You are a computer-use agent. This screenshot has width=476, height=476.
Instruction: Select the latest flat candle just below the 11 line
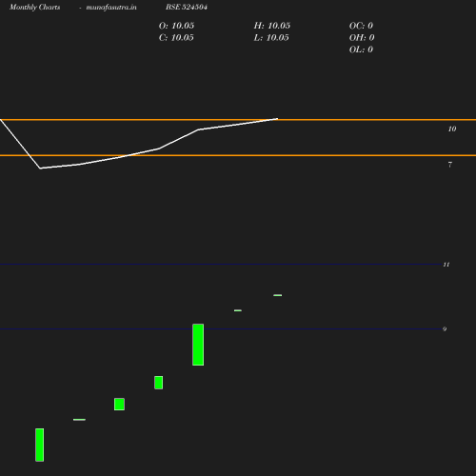[278, 295]
